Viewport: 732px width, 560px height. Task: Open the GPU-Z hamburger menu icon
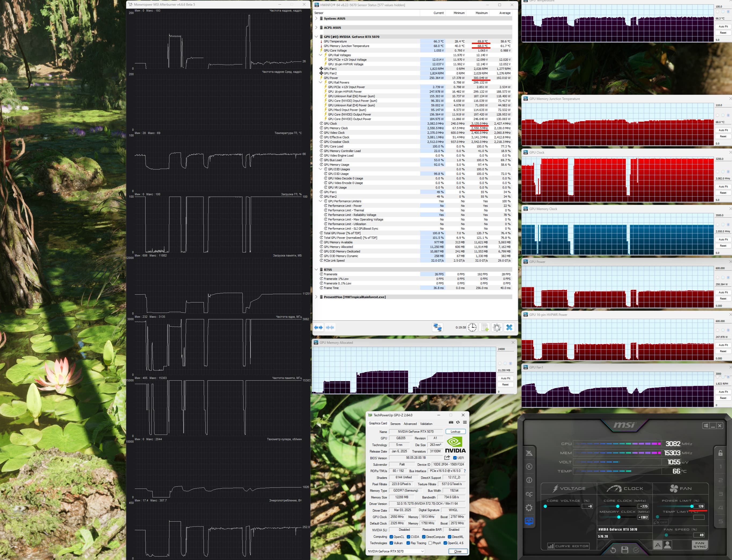[465, 422]
